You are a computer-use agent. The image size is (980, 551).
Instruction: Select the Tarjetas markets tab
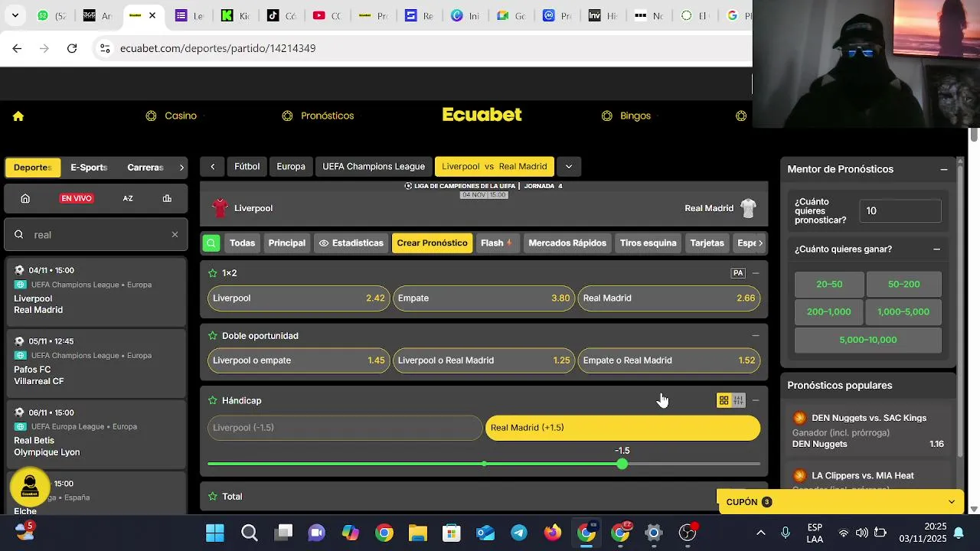[x=707, y=243]
